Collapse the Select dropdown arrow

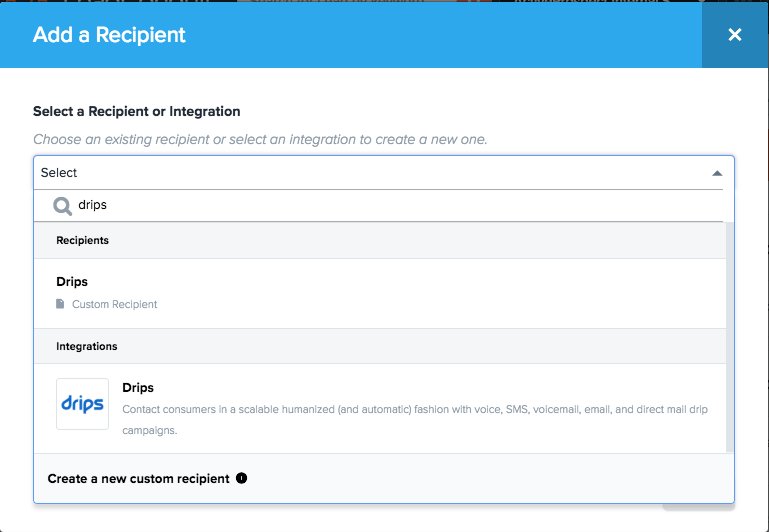716,173
